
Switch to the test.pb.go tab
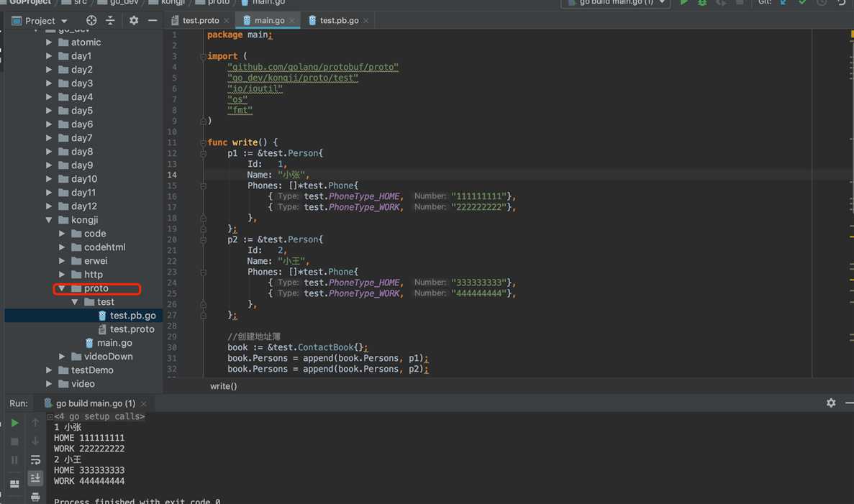(x=339, y=21)
